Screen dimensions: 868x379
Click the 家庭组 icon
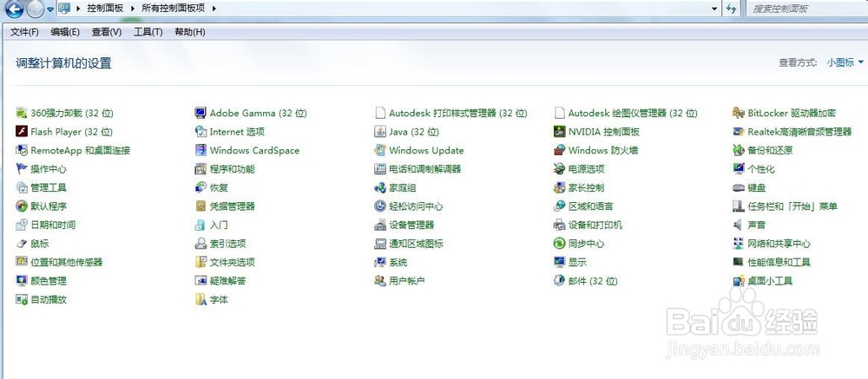pos(380,187)
